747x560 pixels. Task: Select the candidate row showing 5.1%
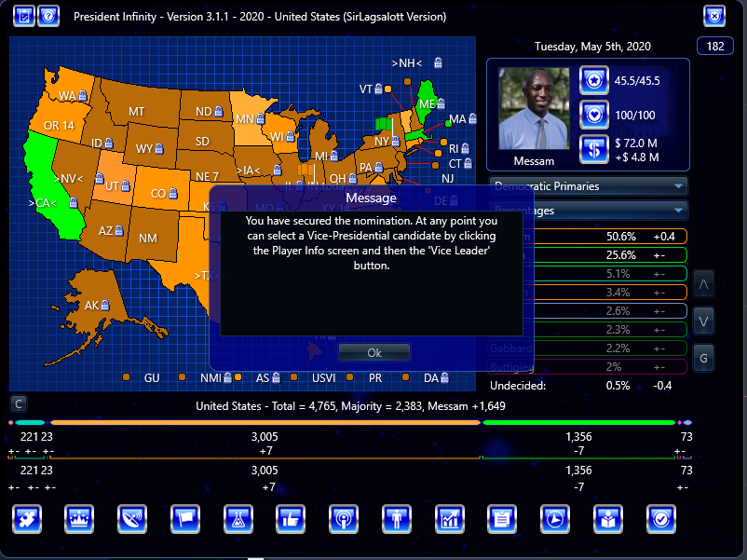(x=589, y=274)
